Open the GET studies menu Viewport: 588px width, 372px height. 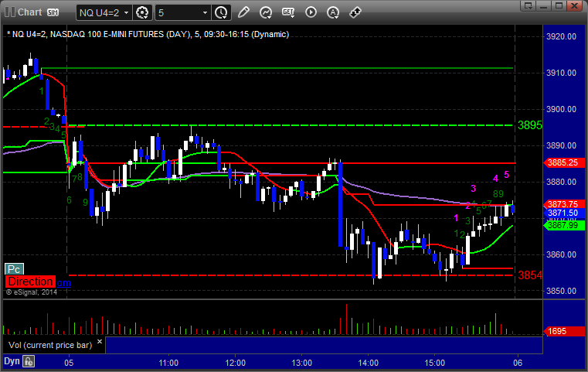288,13
